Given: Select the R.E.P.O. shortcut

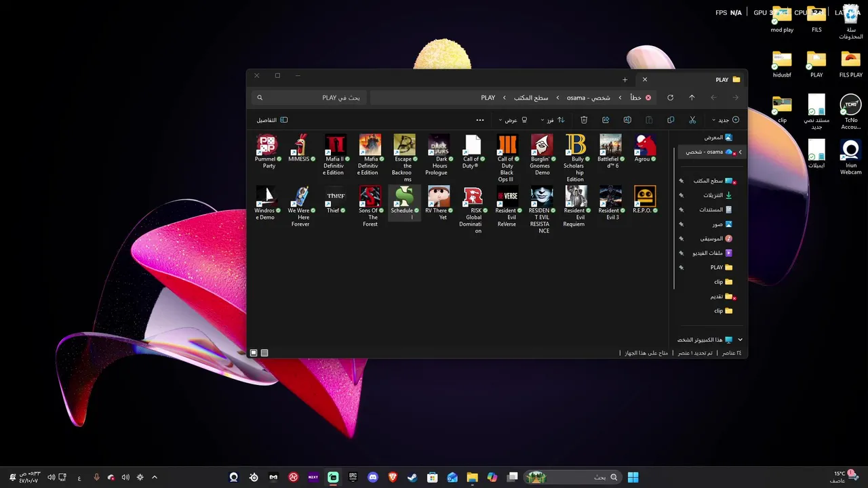Looking at the screenshot, I should (x=645, y=200).
